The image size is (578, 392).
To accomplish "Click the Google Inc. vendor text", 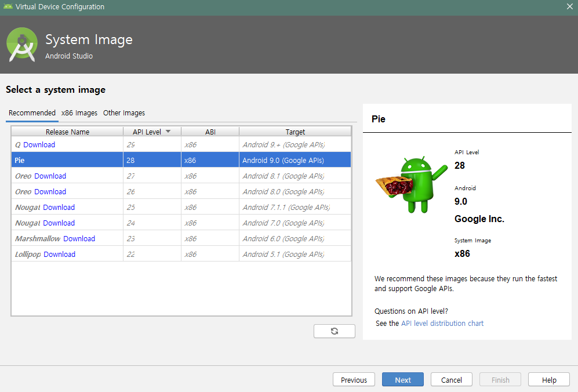I will pos(479,219).
